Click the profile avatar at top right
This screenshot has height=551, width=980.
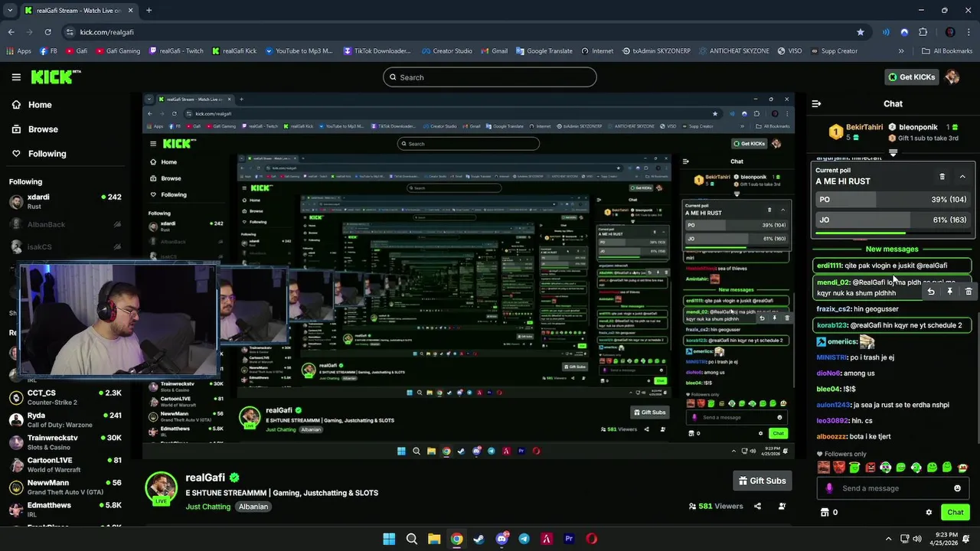(x=952, y=77)
